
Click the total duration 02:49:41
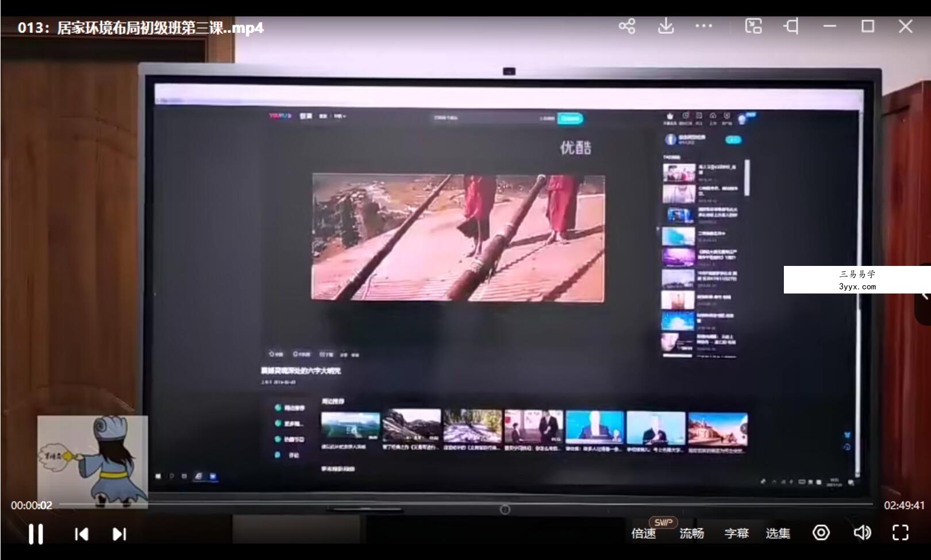904,505
